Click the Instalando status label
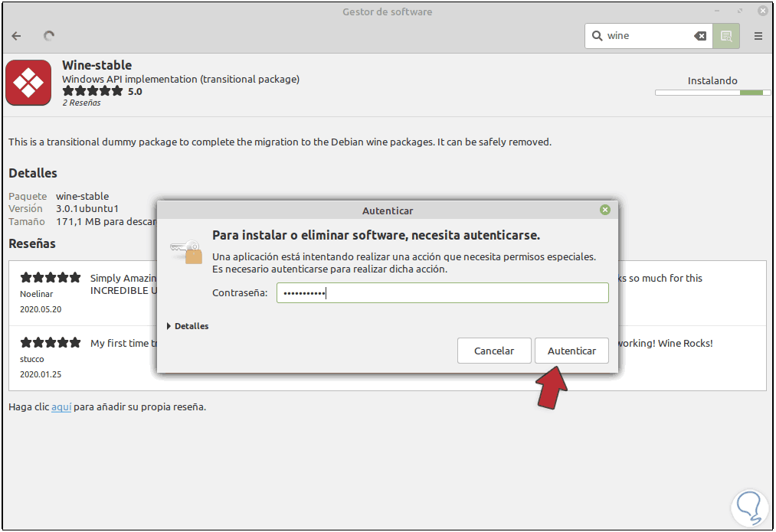The width and height of the screenshot is (776, 532). point(712,80)
